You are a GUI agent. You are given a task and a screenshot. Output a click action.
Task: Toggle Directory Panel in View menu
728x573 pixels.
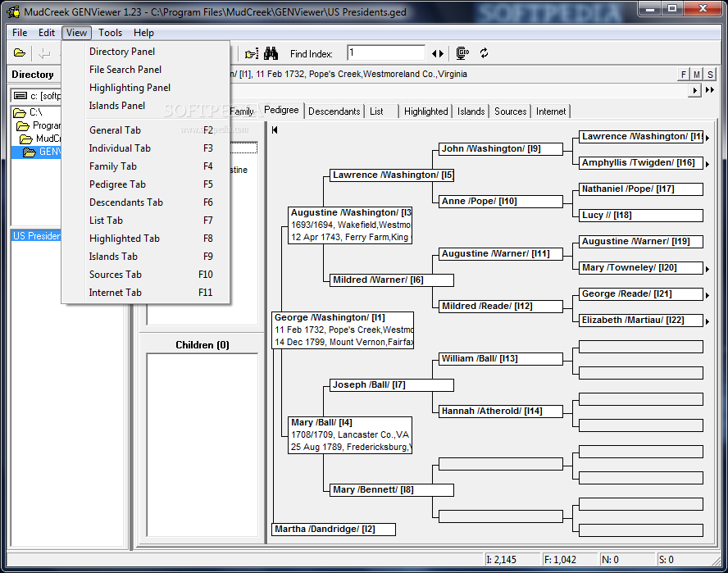pos(146,52)
